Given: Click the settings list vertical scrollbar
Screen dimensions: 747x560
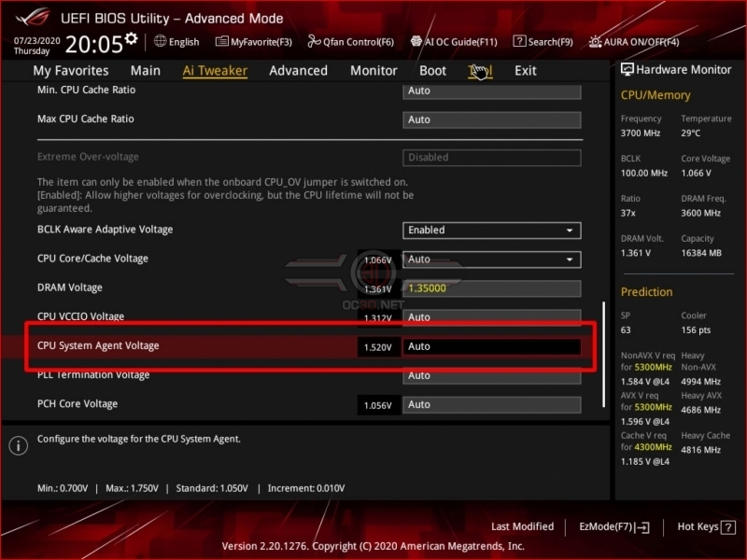Looking at the screenshot, I should pos(603,354).
